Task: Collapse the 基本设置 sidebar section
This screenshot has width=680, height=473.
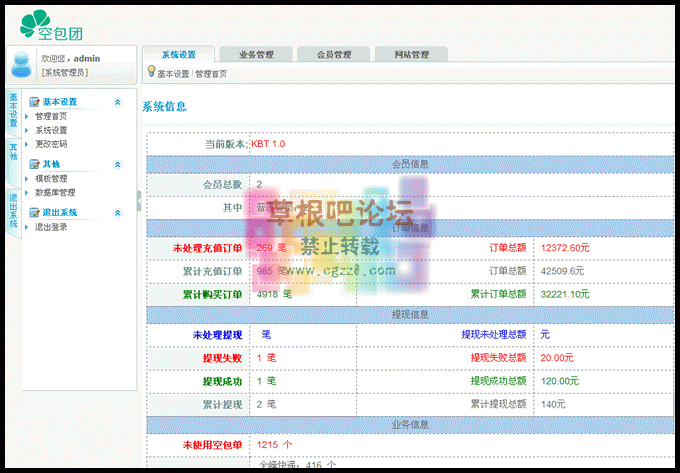Action: point(117,102)
